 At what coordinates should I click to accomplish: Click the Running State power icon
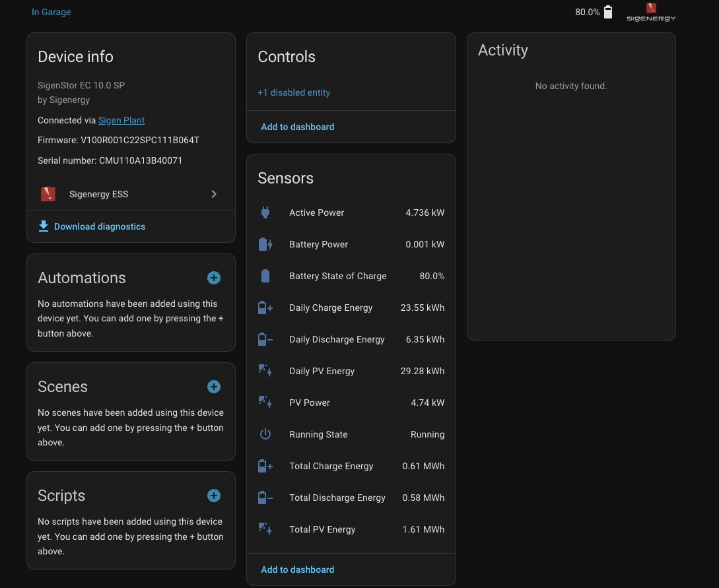point(265,434)
